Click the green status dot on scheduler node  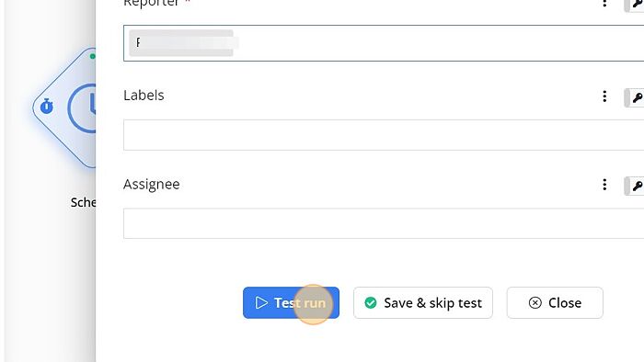tap(93, 56)
